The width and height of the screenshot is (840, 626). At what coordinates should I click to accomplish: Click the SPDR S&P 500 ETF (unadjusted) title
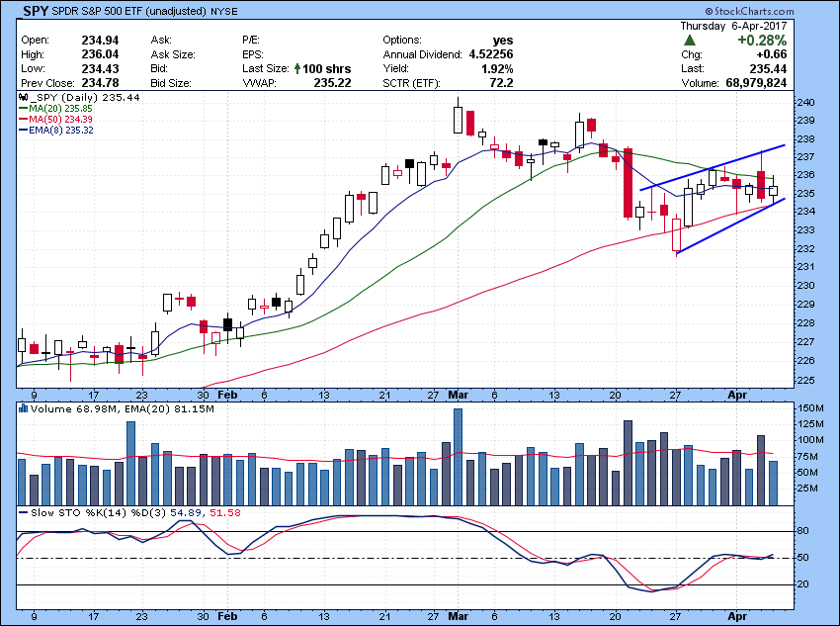129,11
